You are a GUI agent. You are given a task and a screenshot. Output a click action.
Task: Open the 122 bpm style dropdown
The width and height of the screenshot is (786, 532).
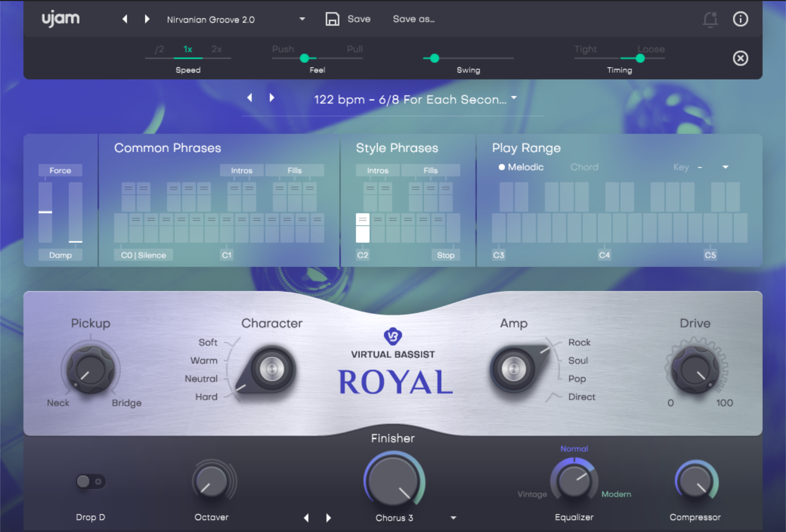514,98
